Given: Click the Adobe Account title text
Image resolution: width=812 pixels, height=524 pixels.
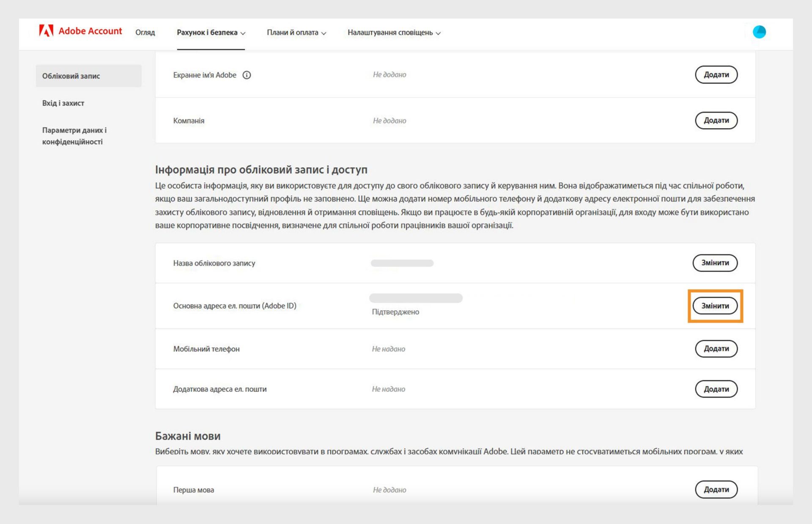Looking at the screenshot, I should pyautogui.click(x=90, y=31).
